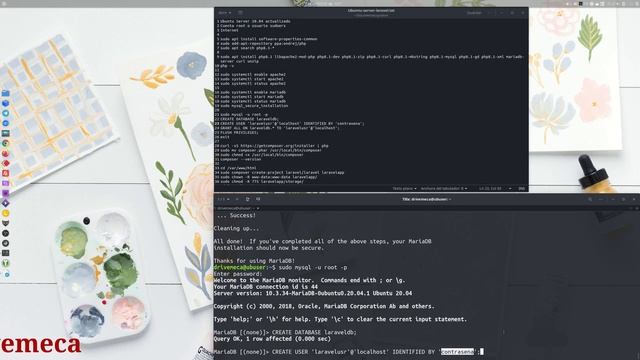Launch the red diamond app in dock
The height and width of the screenshot is (360, 640).
5,162
